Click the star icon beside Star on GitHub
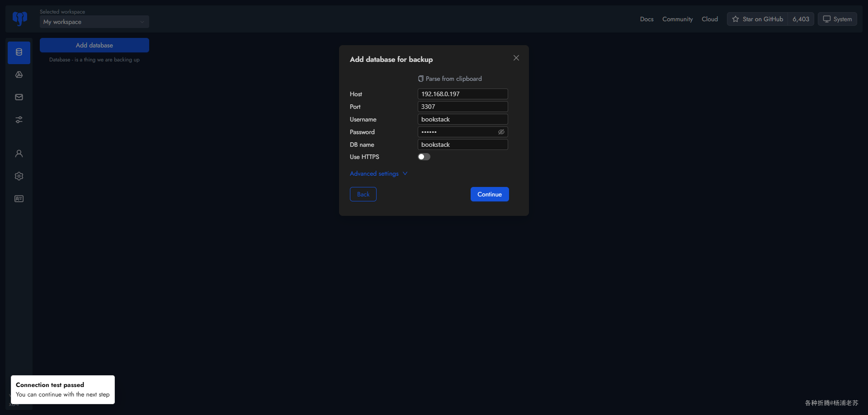Screen dimensions: 868x415 point(736,19)
